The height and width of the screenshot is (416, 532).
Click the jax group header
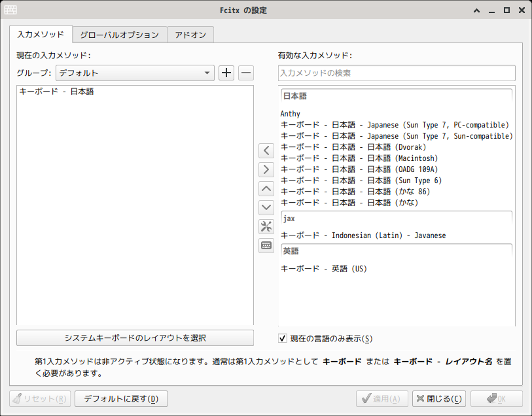point(397,218)
